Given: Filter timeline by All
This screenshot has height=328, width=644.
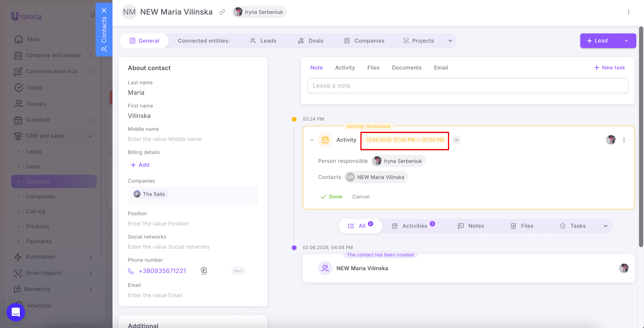Looking at the screenshot, I should (x=360, y=226).
